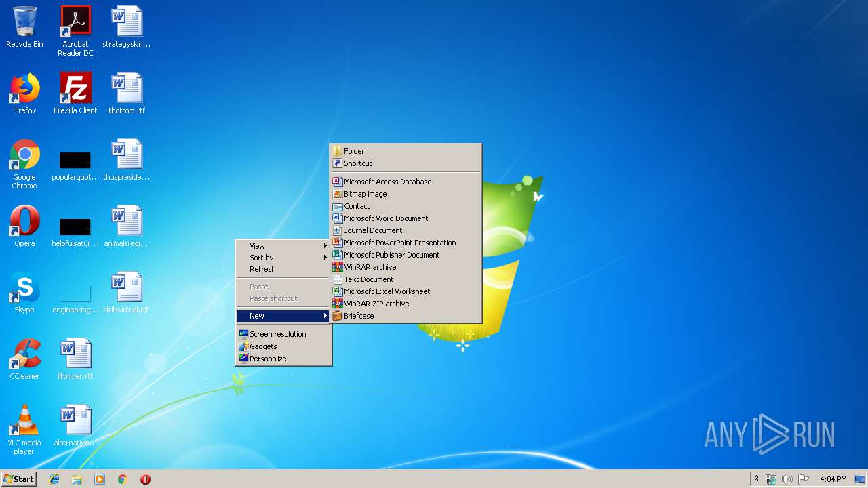Screen dimensions: 868x488
Task: Create a new Bitmap image
Action: [406, 194]
